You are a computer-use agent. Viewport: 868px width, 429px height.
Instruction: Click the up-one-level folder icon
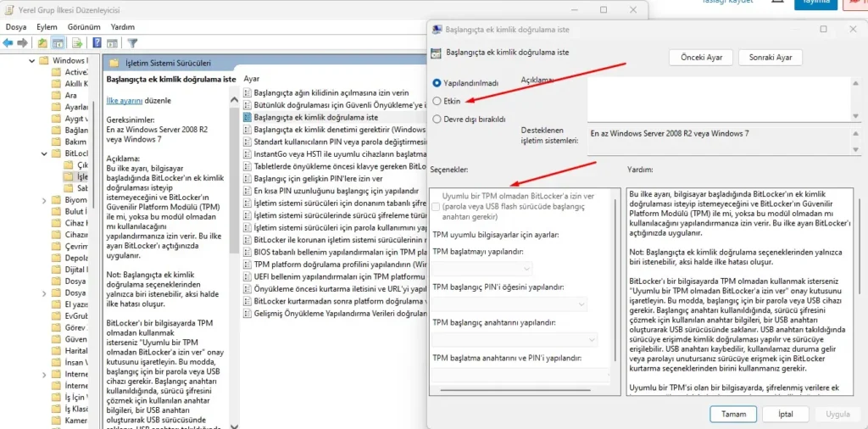[43, 42]
